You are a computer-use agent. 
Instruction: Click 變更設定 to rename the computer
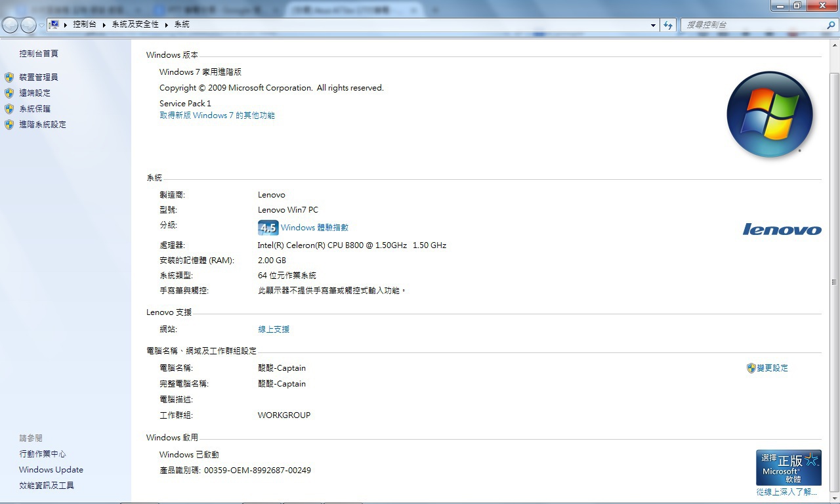tap(772, 368)
